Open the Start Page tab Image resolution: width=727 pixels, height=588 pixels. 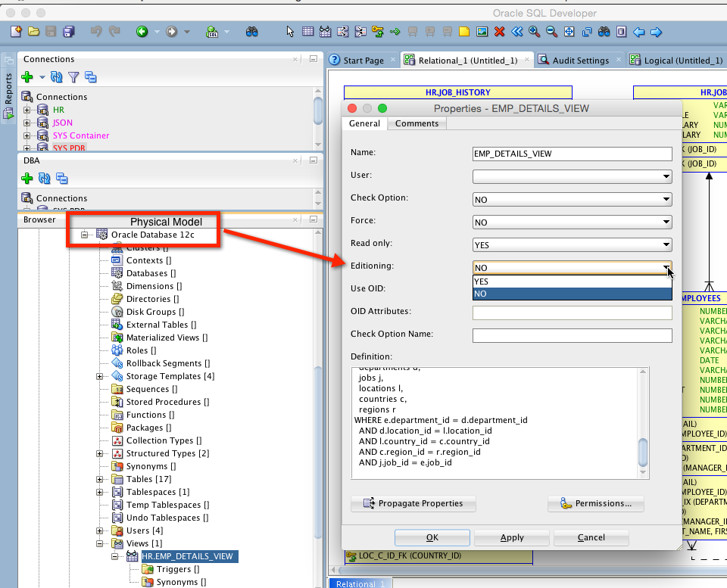363,61
